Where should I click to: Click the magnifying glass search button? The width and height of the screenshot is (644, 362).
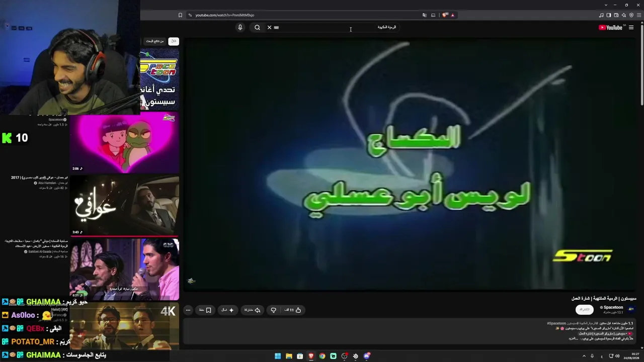tap(257, 28)
